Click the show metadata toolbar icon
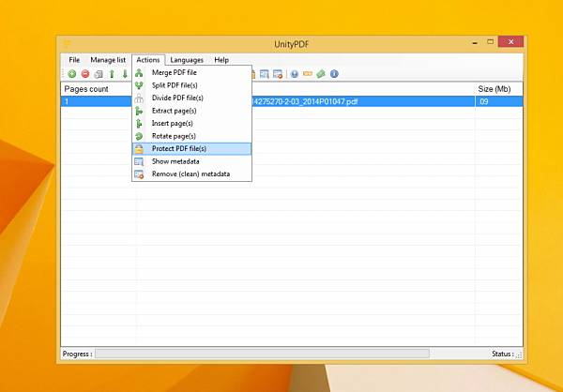Viewport: 563px width, 392px height. 265,74
